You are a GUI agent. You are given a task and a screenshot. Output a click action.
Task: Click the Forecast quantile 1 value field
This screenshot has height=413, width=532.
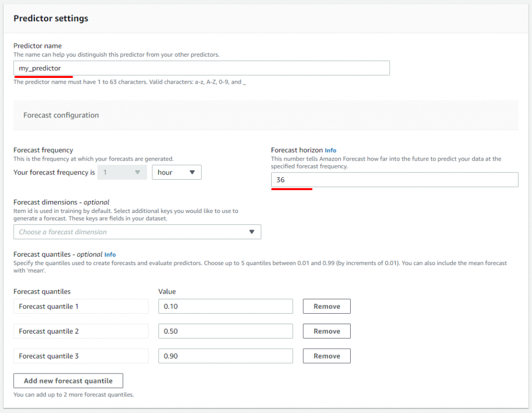click(x=225, y=307)
